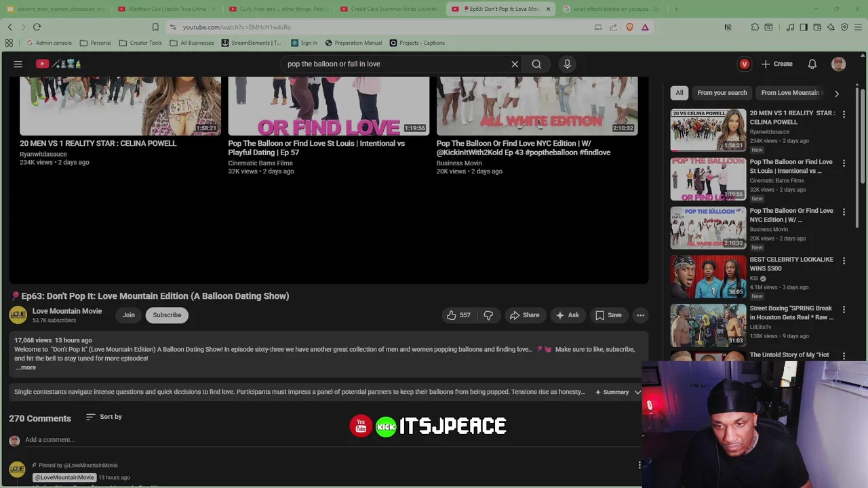The image size is (868, 488).
Task: View site information icon in address bar
Action: [173, 27]
